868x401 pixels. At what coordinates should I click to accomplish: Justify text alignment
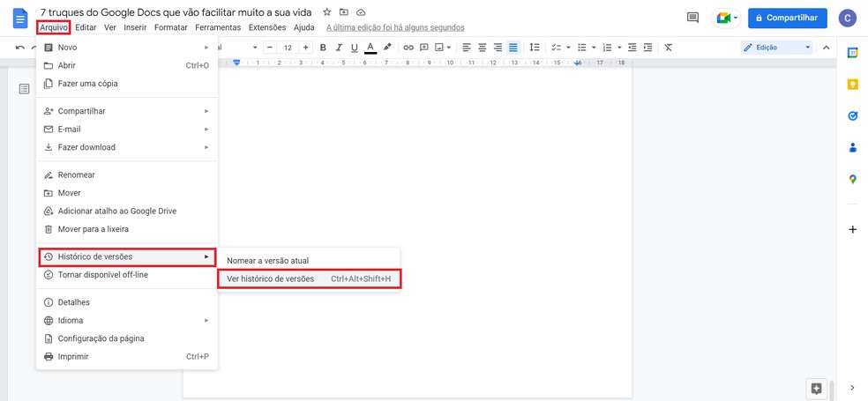513,48
